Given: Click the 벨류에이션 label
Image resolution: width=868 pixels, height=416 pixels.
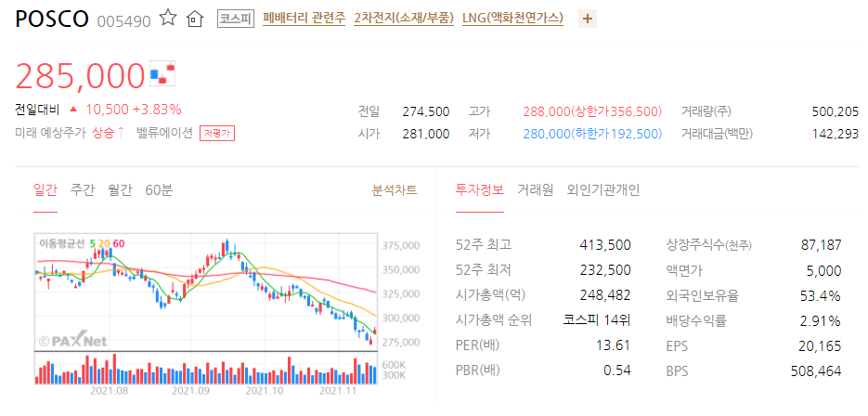Looking at the screenshot, I should click(x=164, y=134).
